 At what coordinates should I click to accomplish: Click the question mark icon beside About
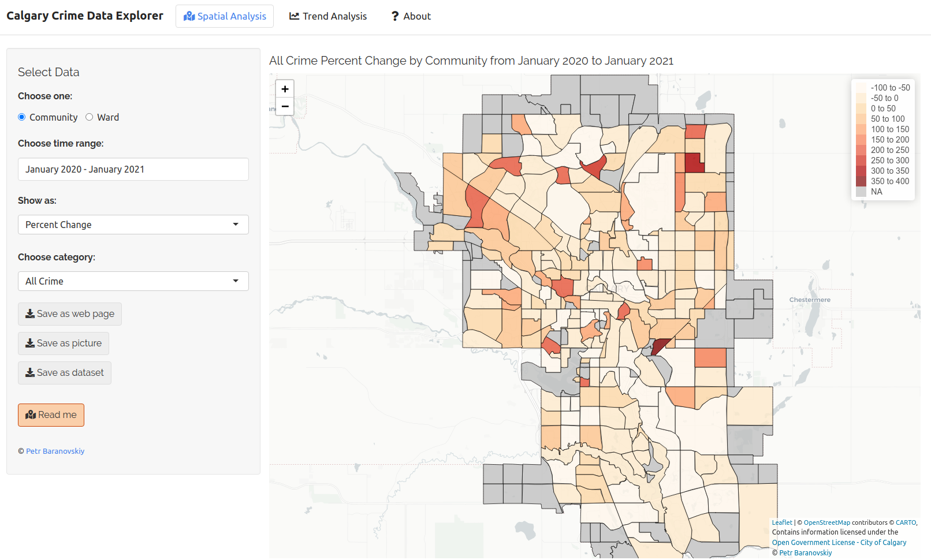pyautogui.click(x=395, y=16)
